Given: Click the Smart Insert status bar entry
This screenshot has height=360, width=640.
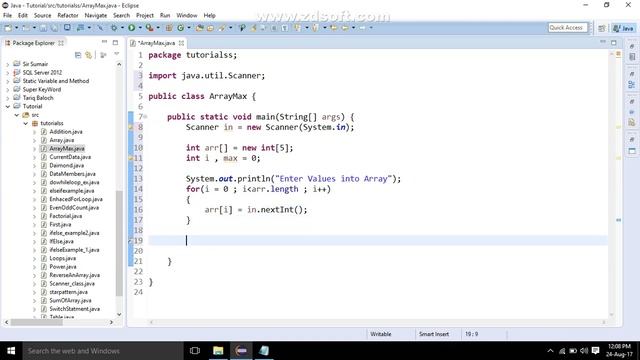Looking at the screenshot, I should 433,334.
